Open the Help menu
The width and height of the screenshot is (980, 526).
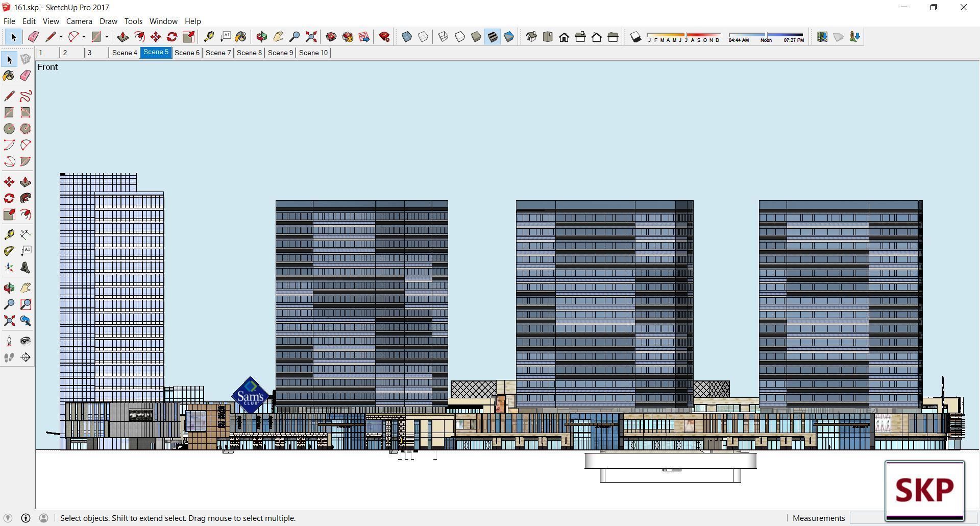(x=192, y=21)
